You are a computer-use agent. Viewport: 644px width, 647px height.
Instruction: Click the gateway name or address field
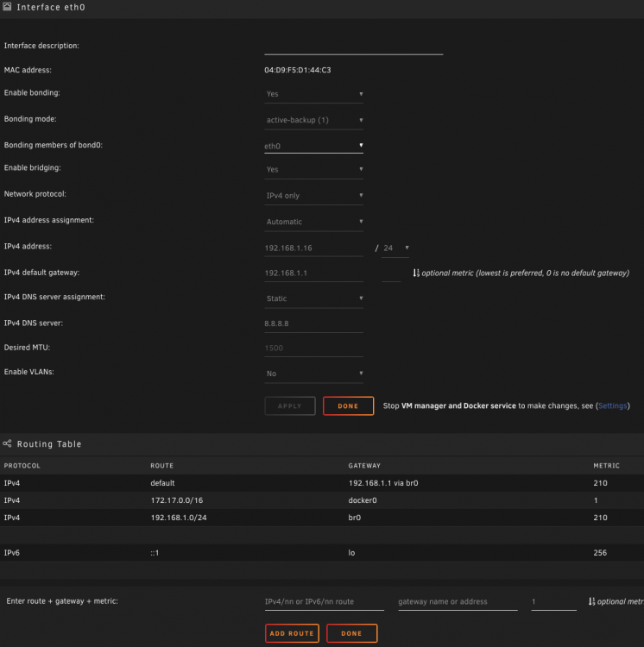pos(458,601)
